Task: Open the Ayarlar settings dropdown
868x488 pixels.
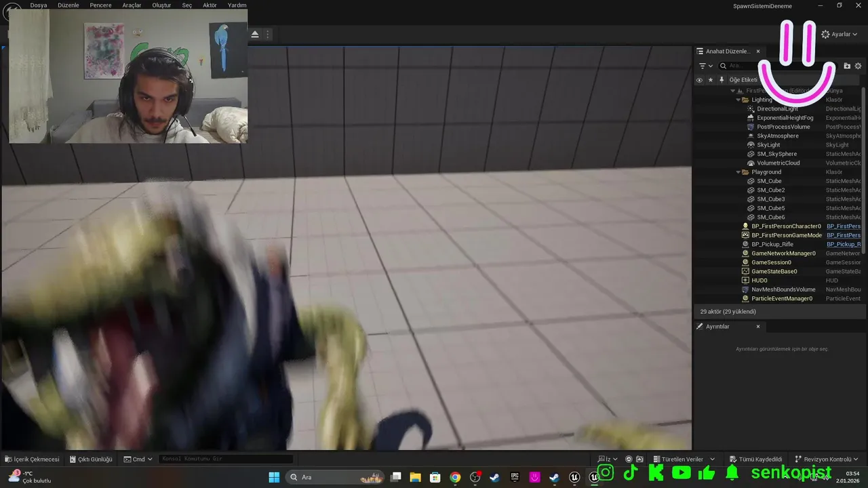Action: [840, 34]
